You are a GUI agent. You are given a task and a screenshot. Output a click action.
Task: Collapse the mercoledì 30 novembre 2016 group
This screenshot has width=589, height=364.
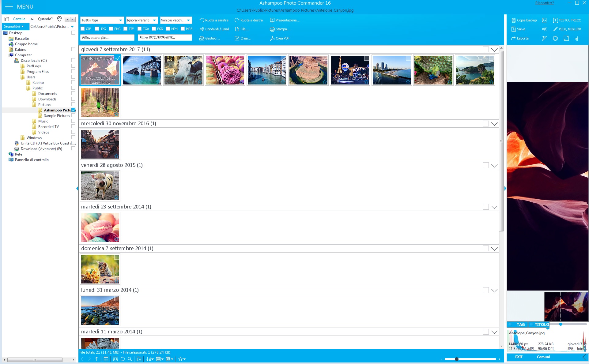(494, 124)
